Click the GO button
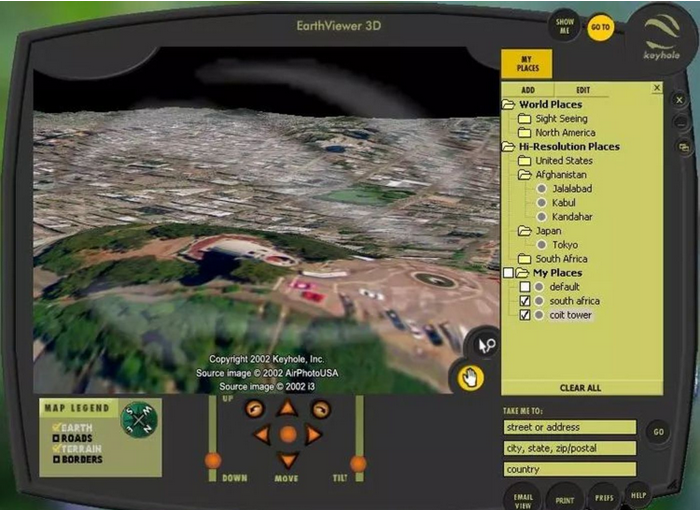 658,432
